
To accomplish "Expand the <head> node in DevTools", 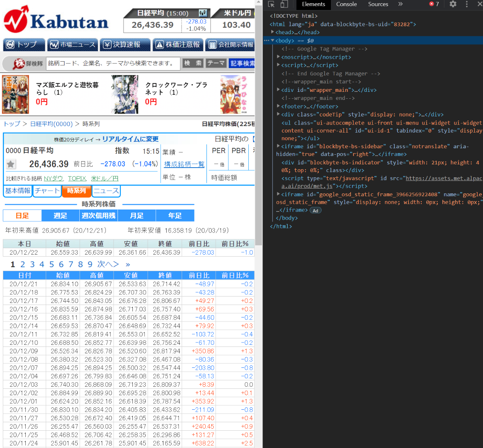I will click(272, 32).
